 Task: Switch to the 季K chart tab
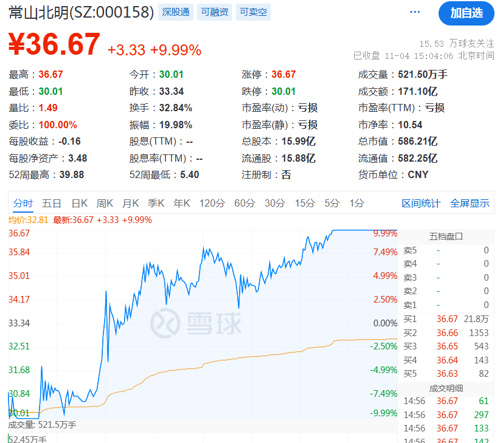point(156,203)
